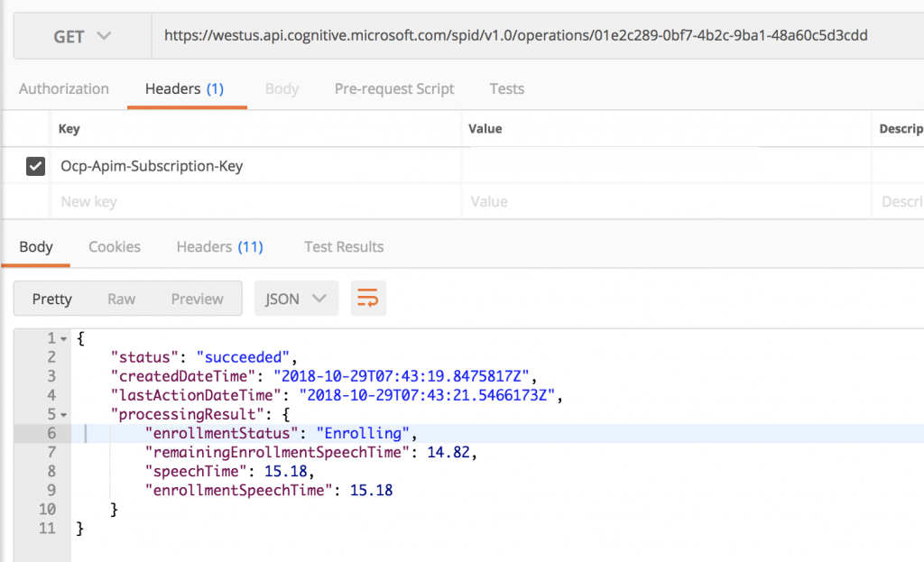Image resolution: width=924 pixels, height=562 pixels.
Task: Switch to Raw response view
Action: coord(121,299)
